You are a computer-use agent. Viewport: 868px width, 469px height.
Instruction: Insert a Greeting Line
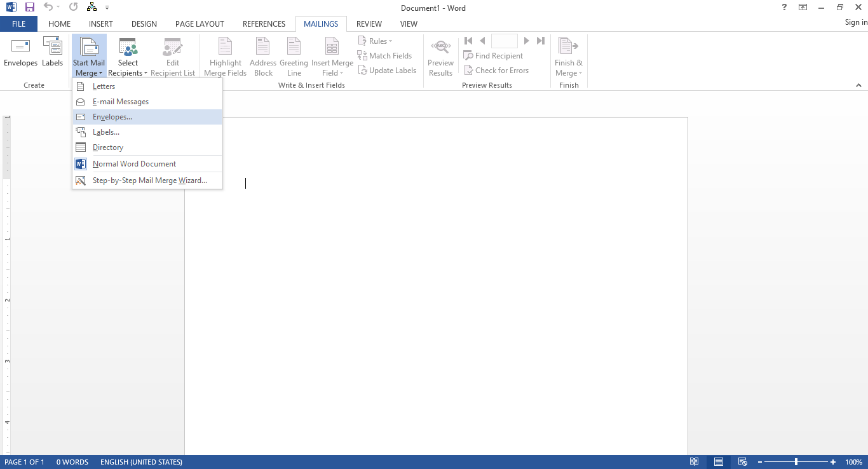pos(294,57)
